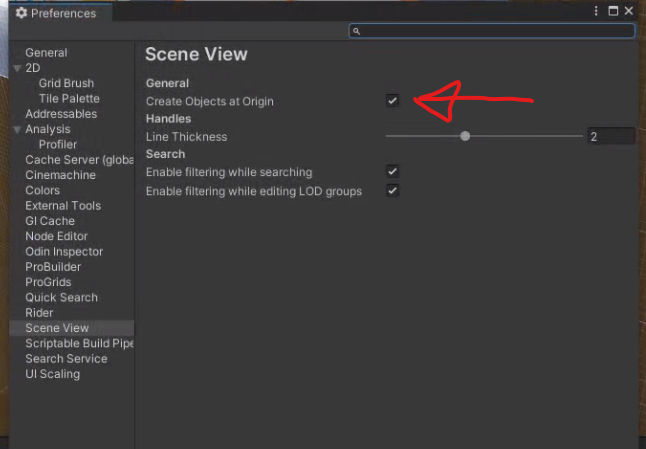The image size is (646, 449).
Task: Open the ProBuilder preferences page
Action: [53, 267]
